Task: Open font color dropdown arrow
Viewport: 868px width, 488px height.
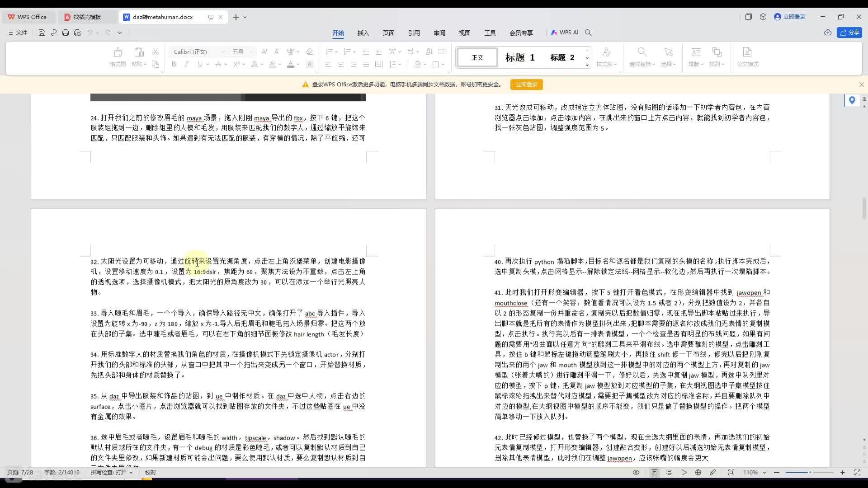Action: 298,64
